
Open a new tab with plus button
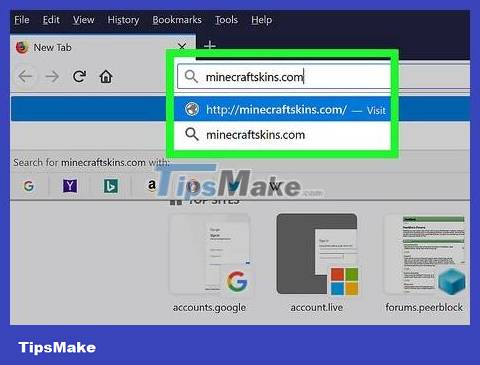click(x=210, y=45)
